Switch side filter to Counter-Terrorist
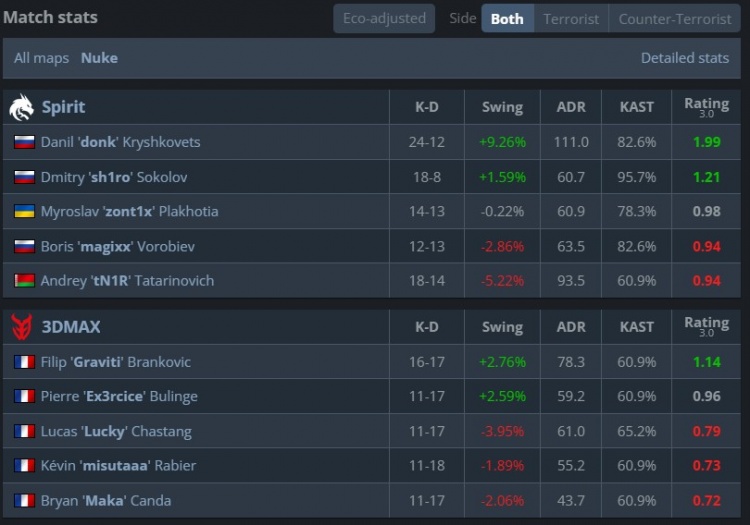 (x=675, y=18)
